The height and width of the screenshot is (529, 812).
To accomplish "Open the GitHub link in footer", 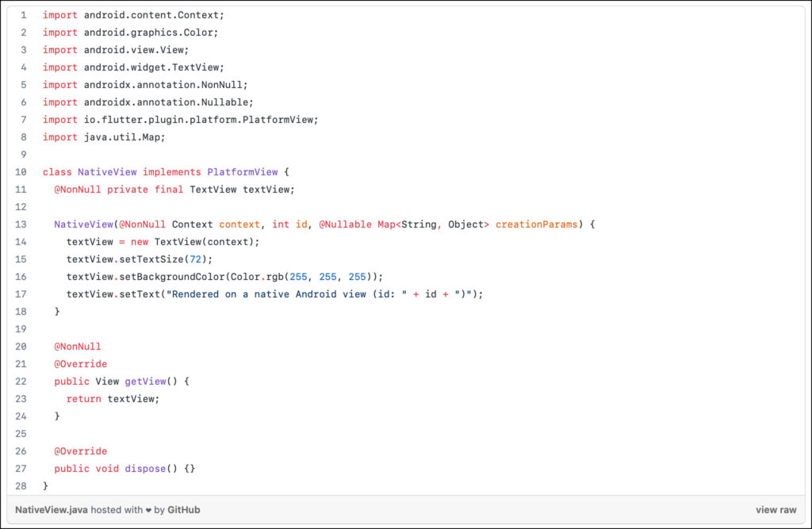I will (184, 510).
